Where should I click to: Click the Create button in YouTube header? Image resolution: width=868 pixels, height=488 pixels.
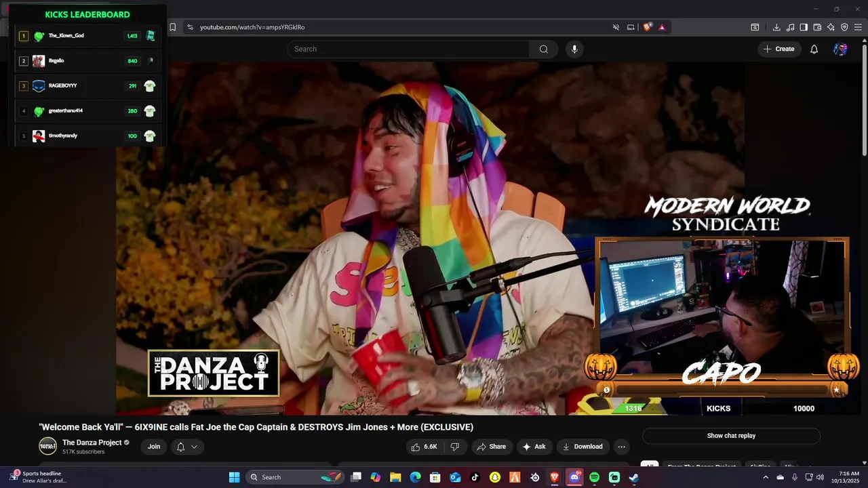778,49
